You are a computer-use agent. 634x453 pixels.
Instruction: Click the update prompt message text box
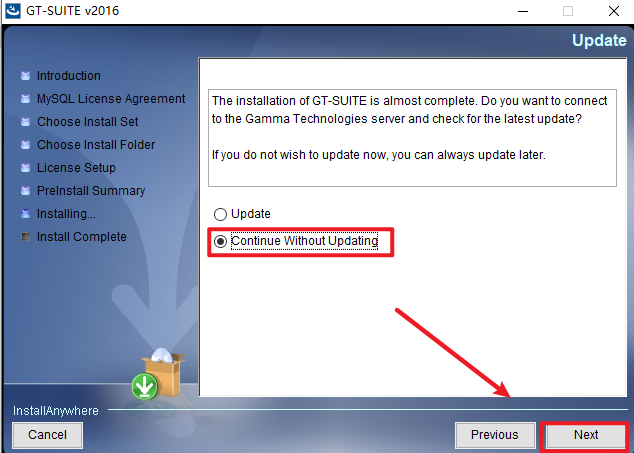coord(412,138)
